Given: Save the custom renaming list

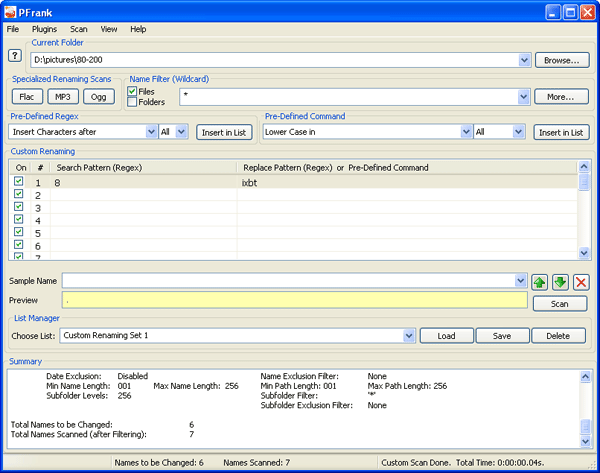Looking at the screenshot, I should click(x=502, y=336).
